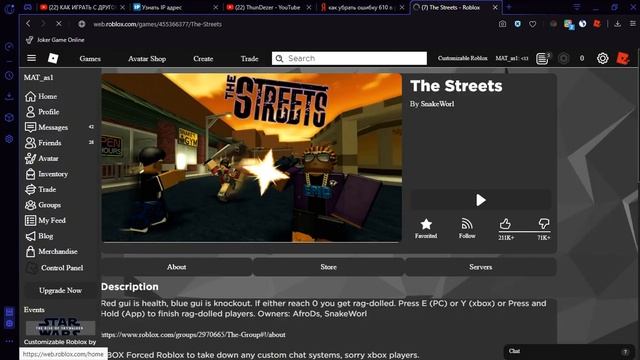The height and width of the screenshot is (360, 640).
Task: Dislike the game with thumbs down
Action: [544, 224]
